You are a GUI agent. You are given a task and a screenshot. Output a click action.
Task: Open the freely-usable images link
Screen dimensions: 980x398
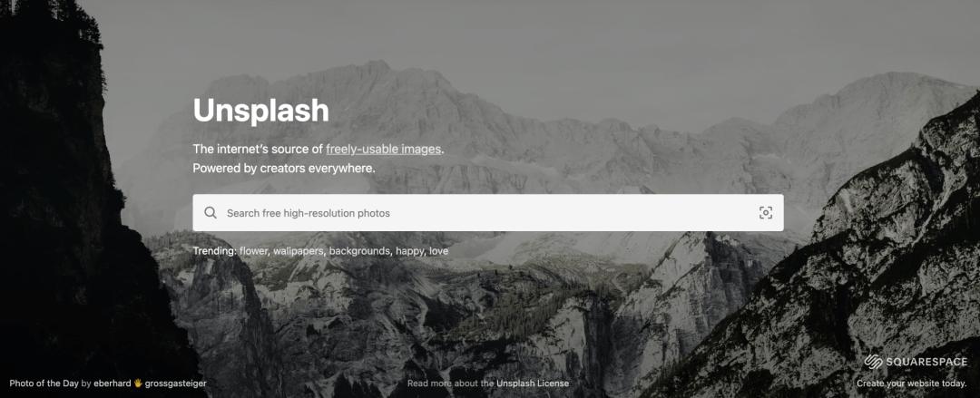click(x=384, y=150)
